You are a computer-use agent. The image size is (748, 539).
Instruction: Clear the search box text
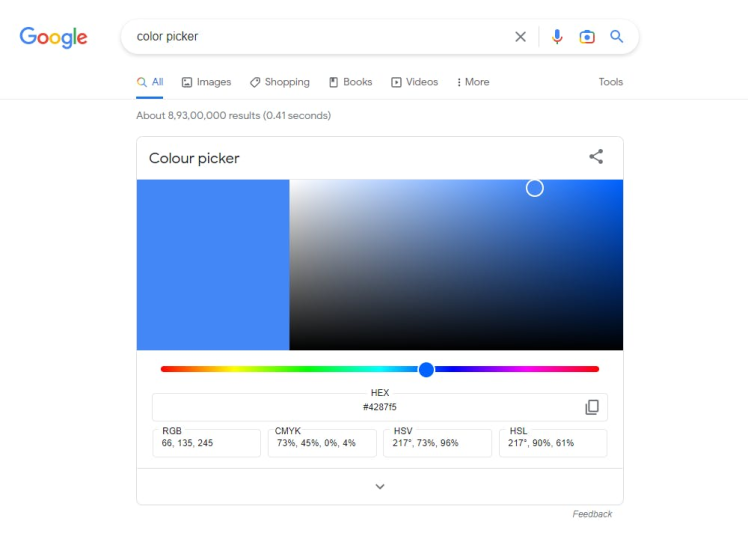pos(520,37)
